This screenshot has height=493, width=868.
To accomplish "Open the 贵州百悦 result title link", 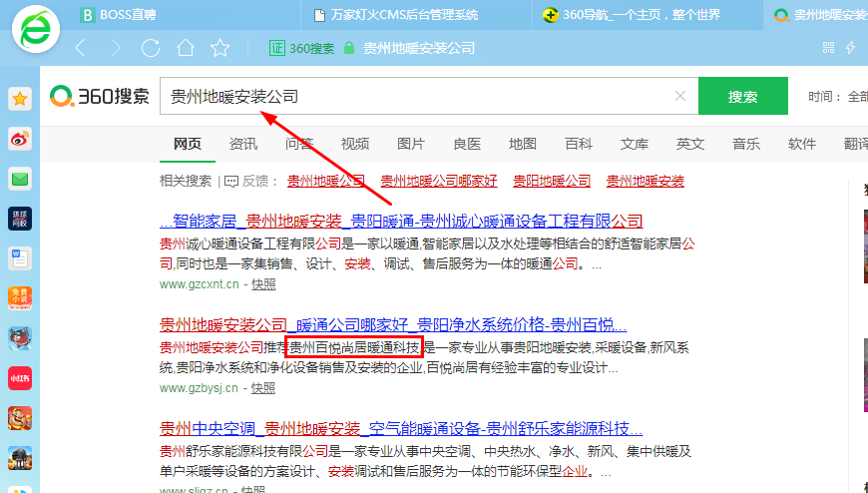I will (393, 324).
